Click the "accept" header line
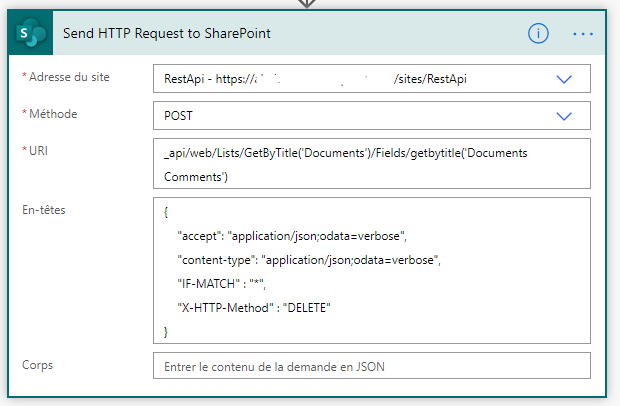Image resolution: width=620 pixels, height=406 pixels. point(292,236)
